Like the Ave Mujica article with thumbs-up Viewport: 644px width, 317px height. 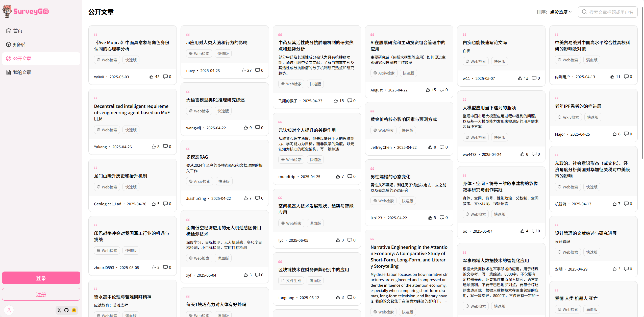[x=152, y=77]
